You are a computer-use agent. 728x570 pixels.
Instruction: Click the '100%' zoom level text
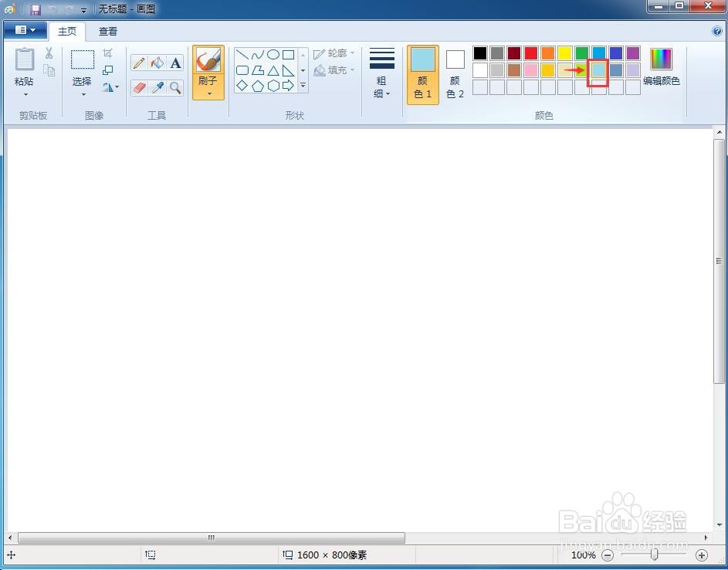click(583, 555)
